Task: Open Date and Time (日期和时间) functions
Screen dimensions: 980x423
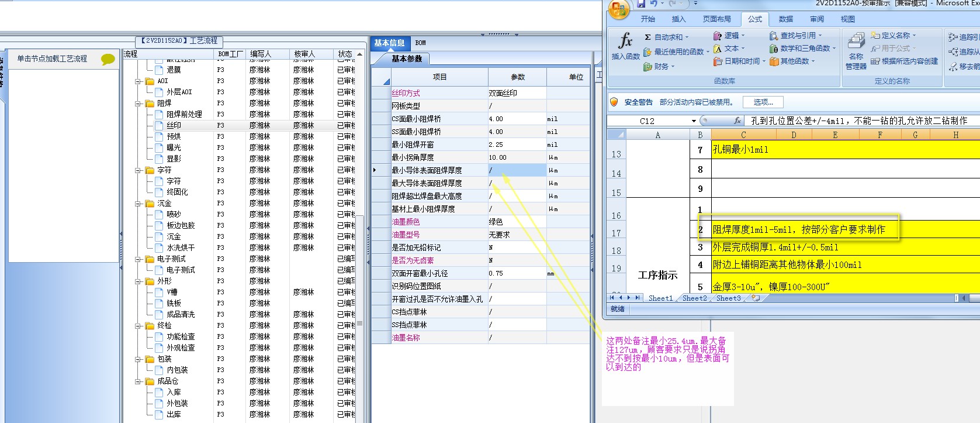Action: pyautogui.click(x=739, y=61)
